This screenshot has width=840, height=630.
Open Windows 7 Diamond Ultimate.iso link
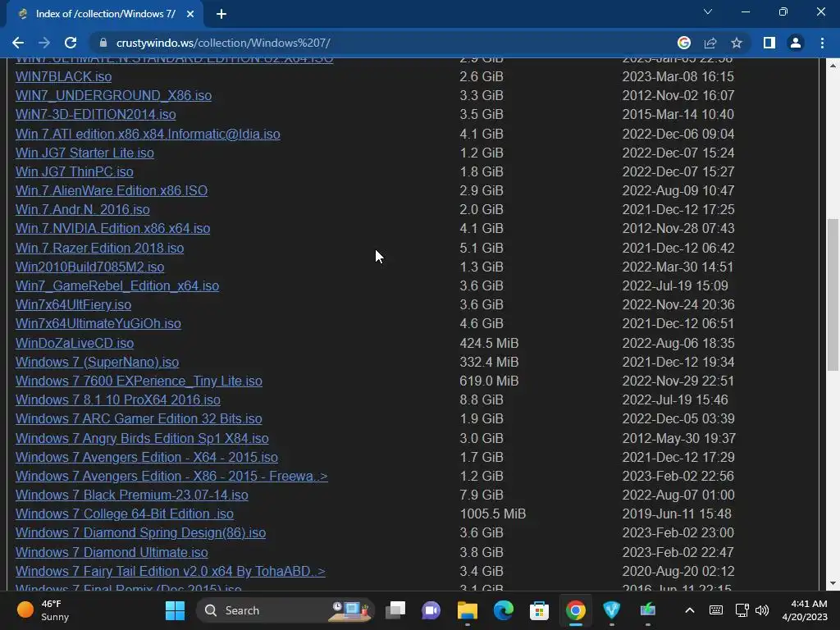(112, 552)
